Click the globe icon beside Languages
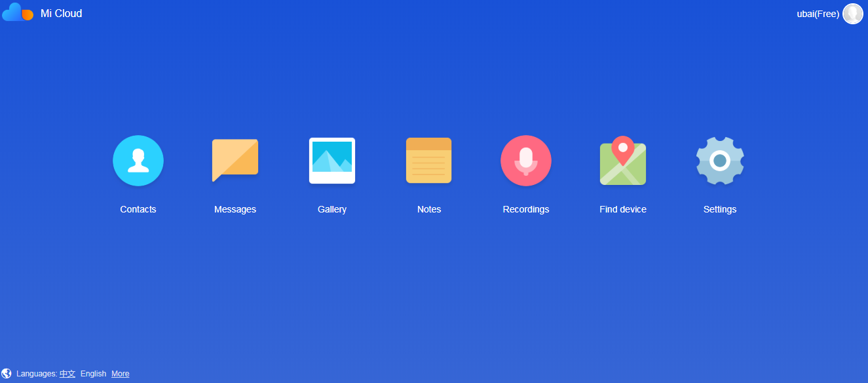 [x=7, y=373]
